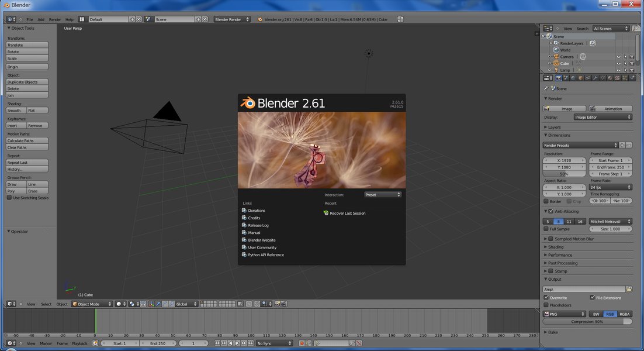Toggle Camera visibility eye in outliner
The width and height of the screenshot is (644, 351).
(618, 57)
